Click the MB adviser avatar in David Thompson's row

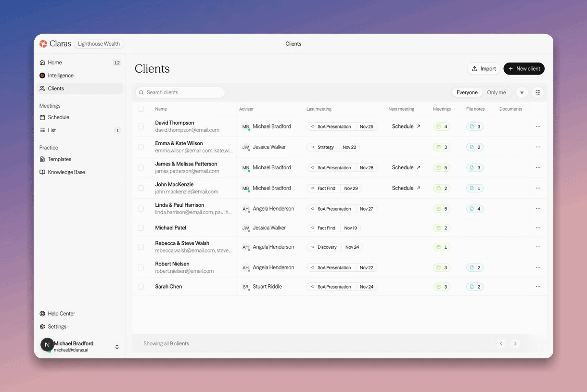[x=245, y=126]
